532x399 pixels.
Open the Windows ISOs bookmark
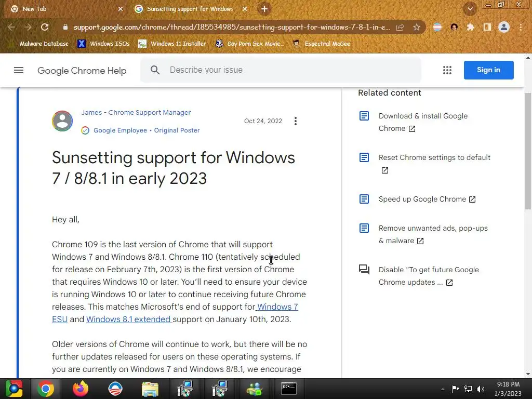pos(104,44)
